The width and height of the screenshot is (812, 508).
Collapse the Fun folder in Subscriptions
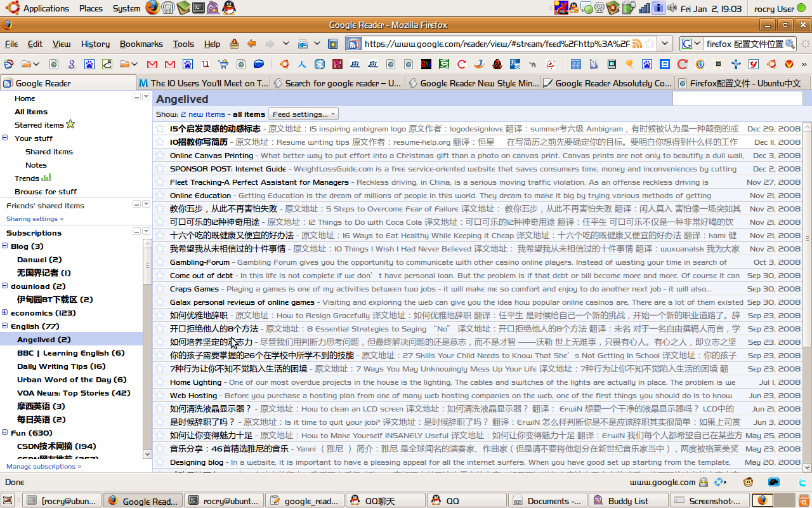pyautogui.click(x=5, y=432)
